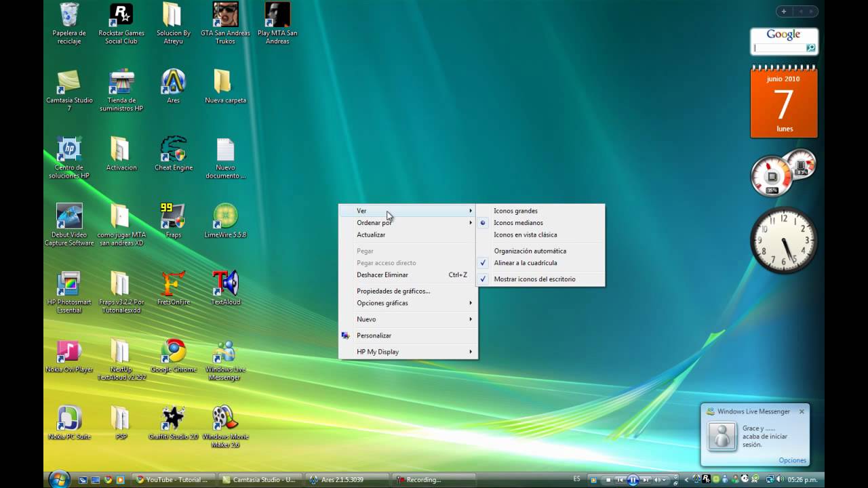This screenshot has height=488, width=868.
Task: Select Play MTA San Andreas shortcut
Action: 277,23
